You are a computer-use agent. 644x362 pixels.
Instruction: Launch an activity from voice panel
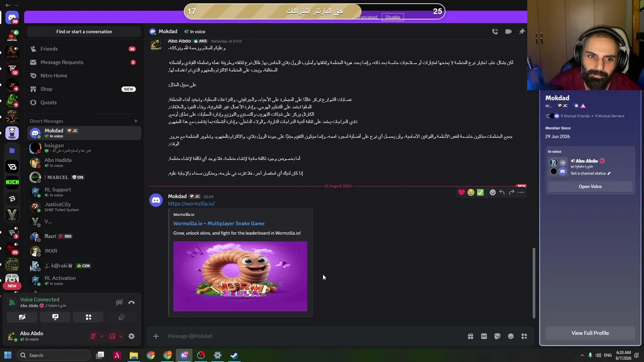point(89,317)
